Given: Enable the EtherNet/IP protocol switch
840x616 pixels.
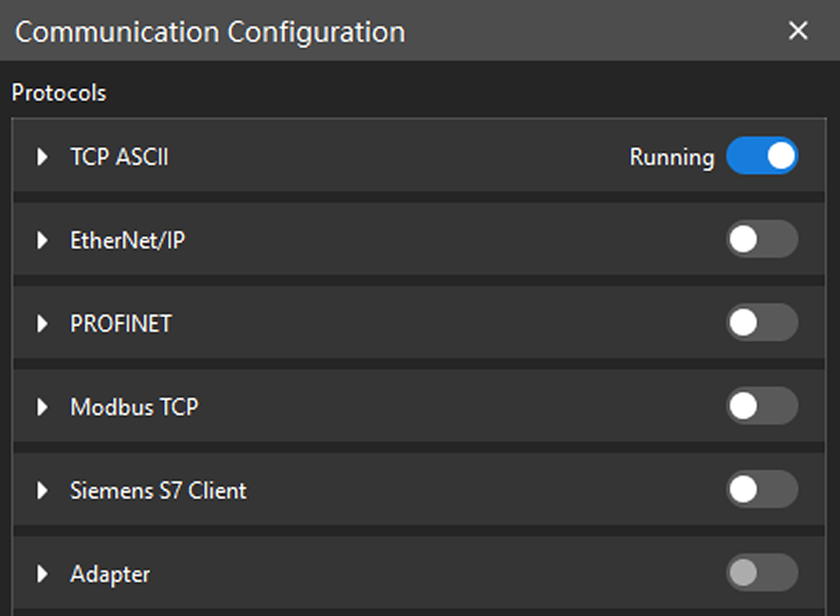Looking at the screenshot, I should 761,240.
